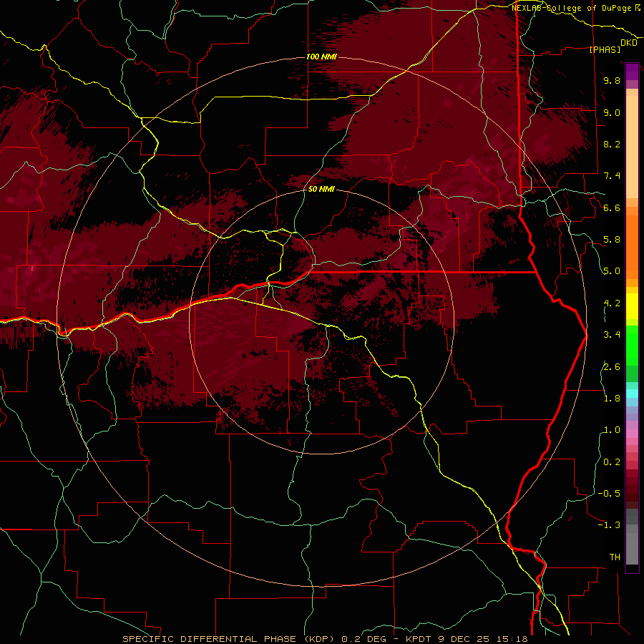This screenshot has height=644, width=644.
Task: Click the 5.8 color scale value
Action: (x=612, y=240)
